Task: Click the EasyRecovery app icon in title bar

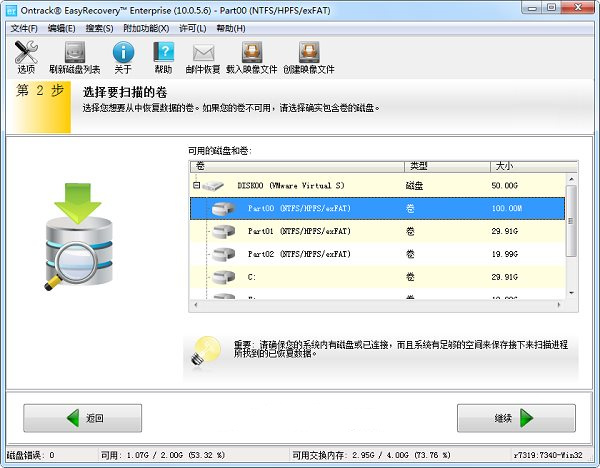Action: tap(12, 11)
